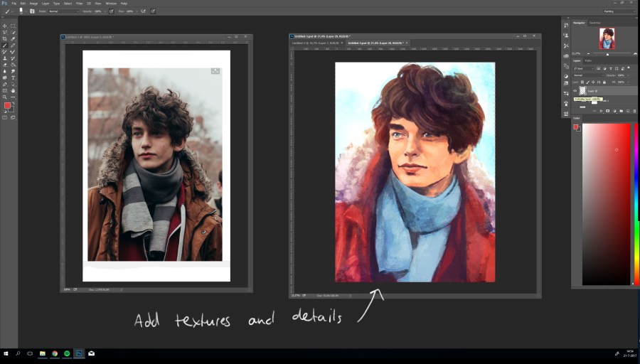This screenshot has height=364, width=640.
Task: Hide Layer 20 using the eye icon
Action: tap(575, 91)
